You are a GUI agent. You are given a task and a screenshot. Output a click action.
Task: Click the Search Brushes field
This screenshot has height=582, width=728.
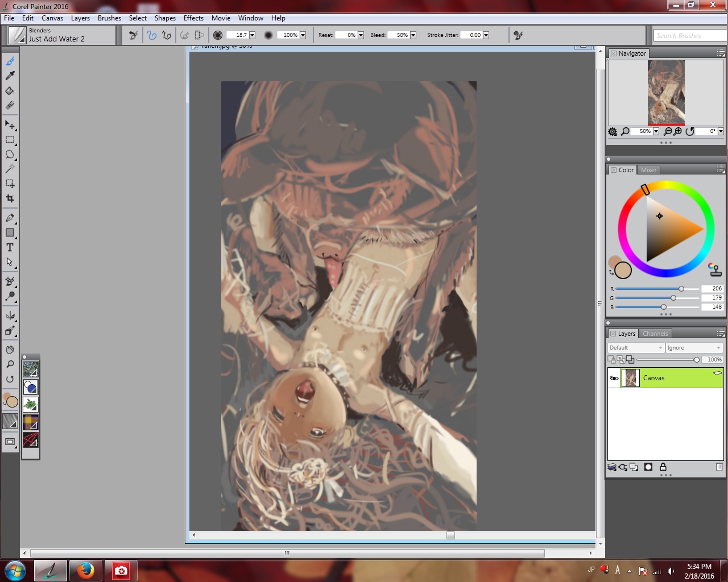tap(690, 35)
